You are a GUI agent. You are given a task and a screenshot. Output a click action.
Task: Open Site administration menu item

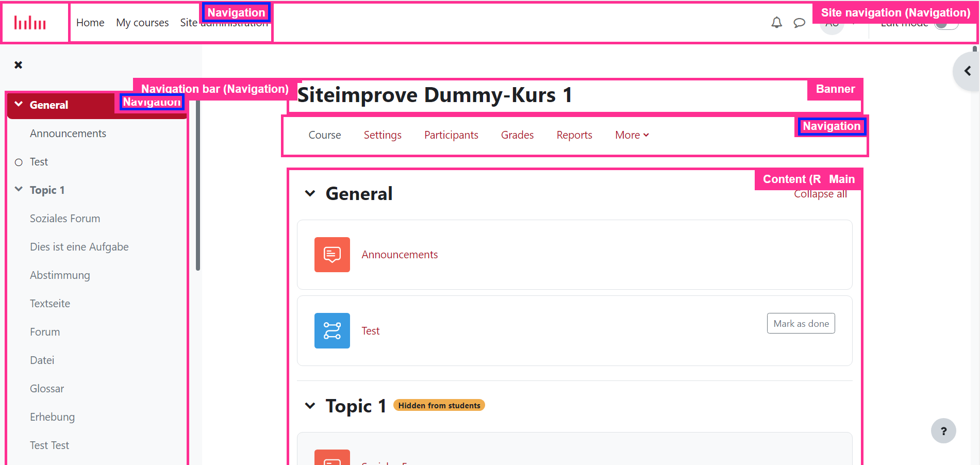point(224,23)
